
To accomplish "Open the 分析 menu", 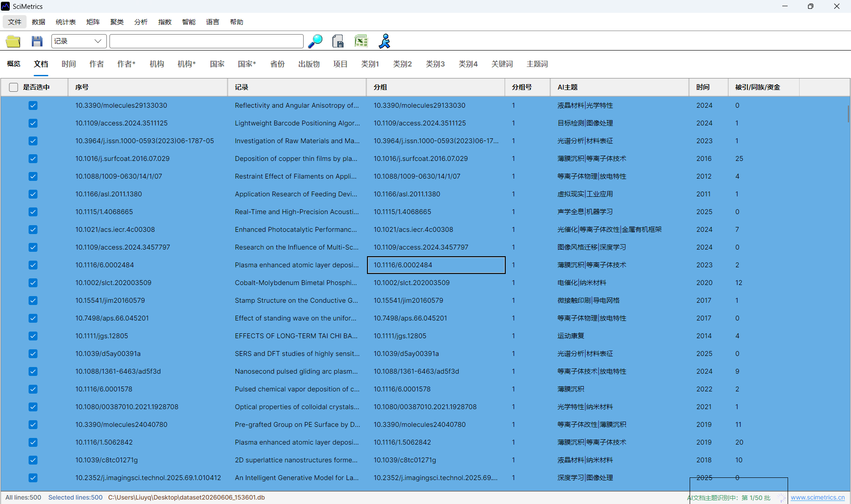I will tap(141, 22).
